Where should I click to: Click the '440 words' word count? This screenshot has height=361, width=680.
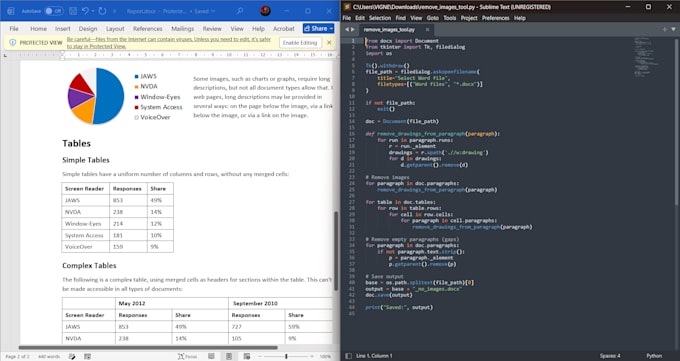49,357
